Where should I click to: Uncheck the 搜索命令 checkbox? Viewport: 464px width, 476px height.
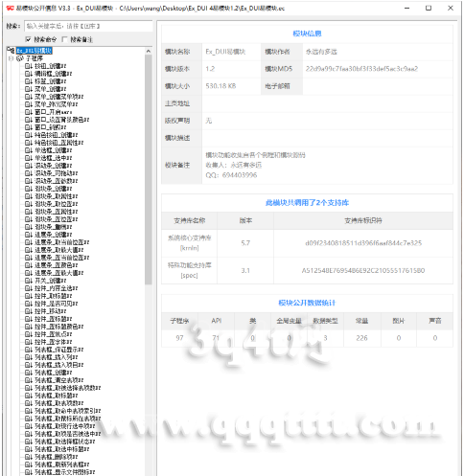(x=28, y=39)
